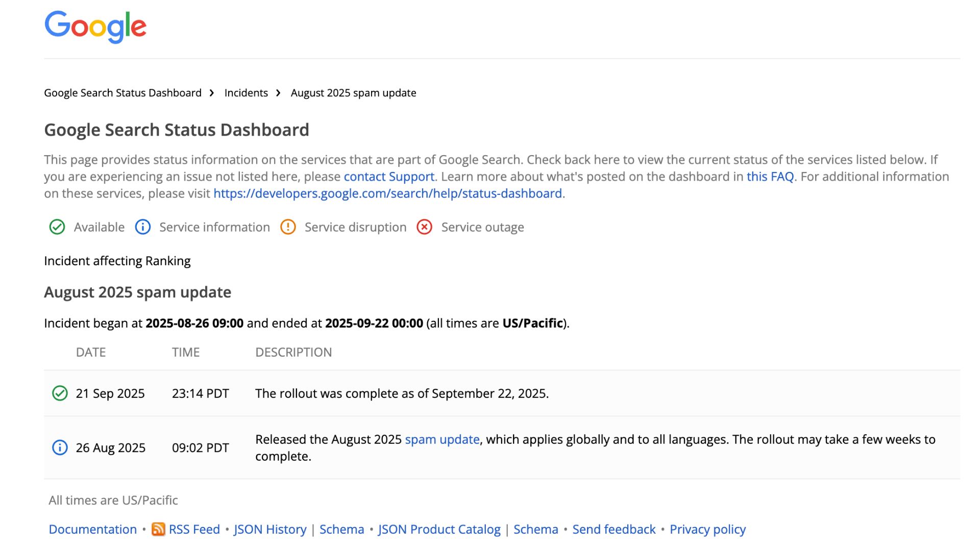The width and height of the screenshot is (980, 551).
Task: Click Send feedback in the footer
Action: click(x=614, y=530)
